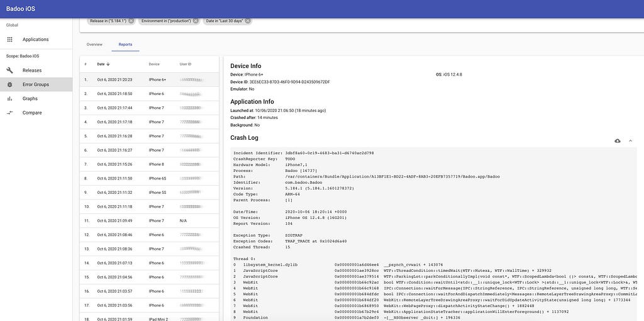Select report row Oct 6, 2020 21:09:49

tap(149, 221)
